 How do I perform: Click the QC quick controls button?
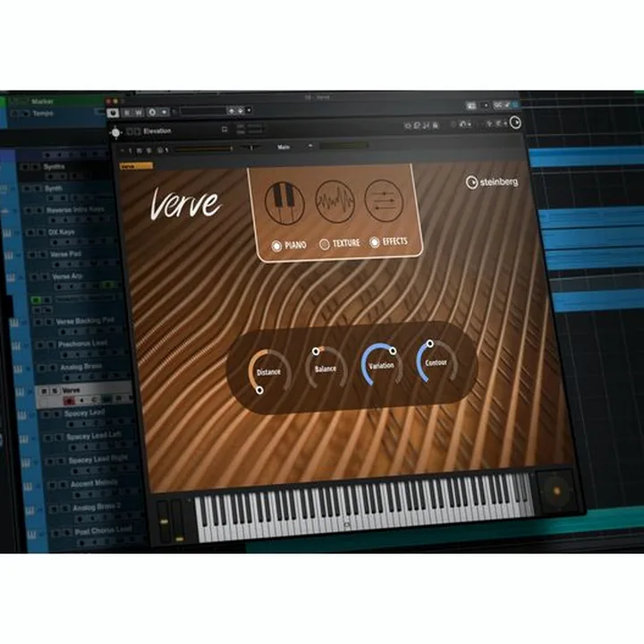498,106
